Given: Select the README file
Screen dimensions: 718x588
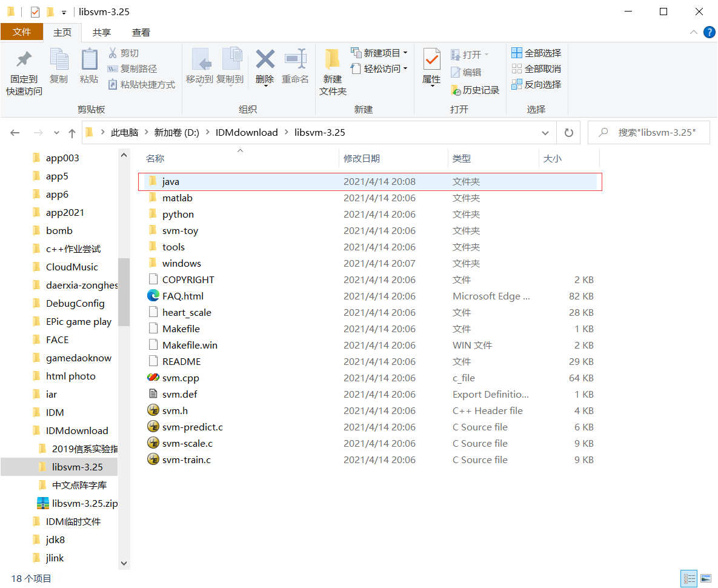Looking at the screenshot, I should pyautogui.click(x=181, y=362).
